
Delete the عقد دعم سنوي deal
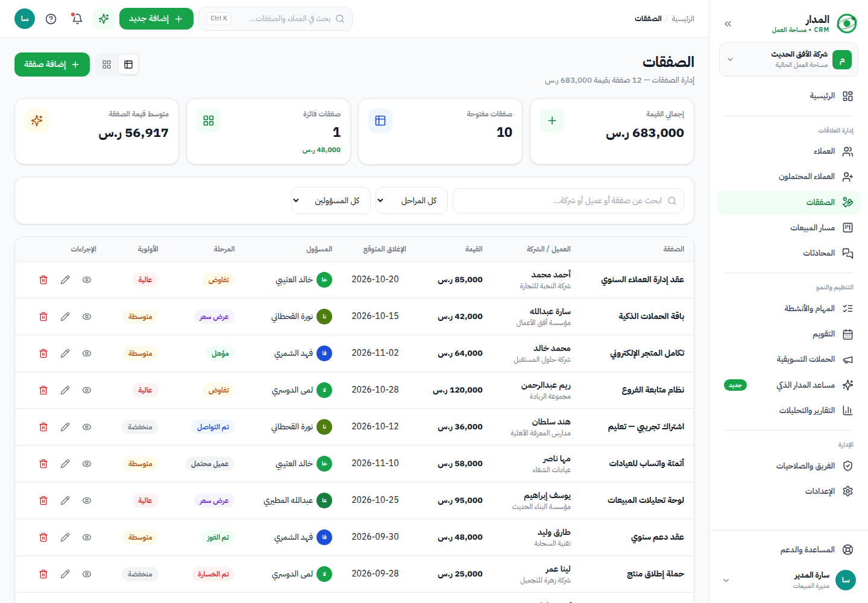(x=43, y=537)
